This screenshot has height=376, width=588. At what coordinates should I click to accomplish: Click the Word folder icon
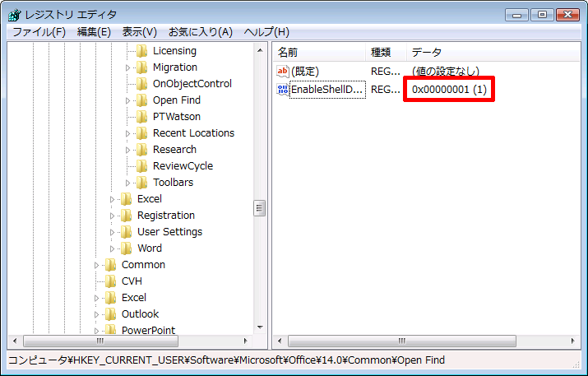pyautogui.click(x=126, y=248)
